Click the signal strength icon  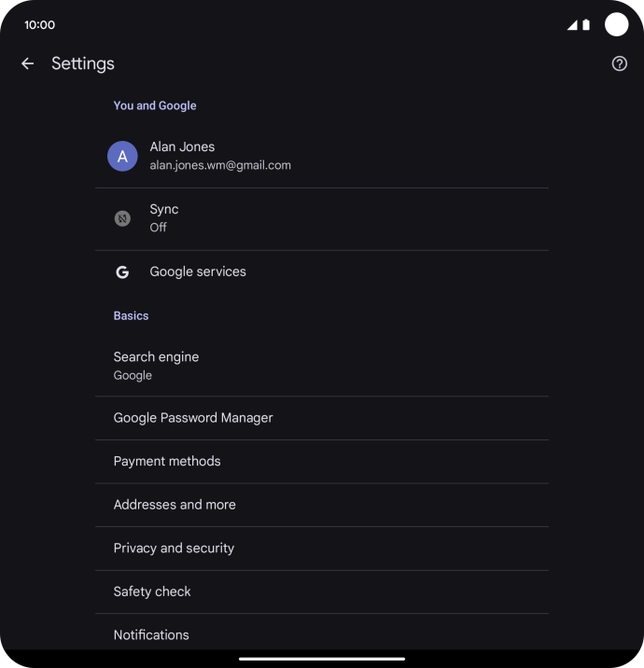click(x=572, y=25)
